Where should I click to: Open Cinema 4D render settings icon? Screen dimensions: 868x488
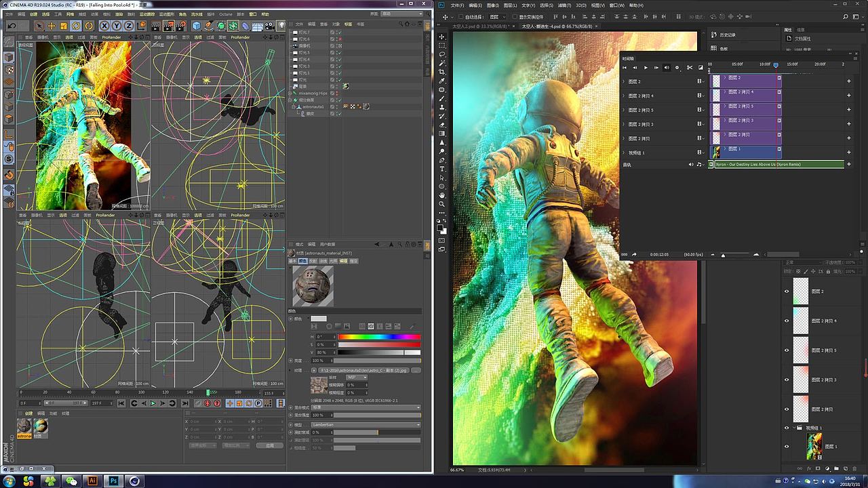pyautogui.click(x=181, y=26)
